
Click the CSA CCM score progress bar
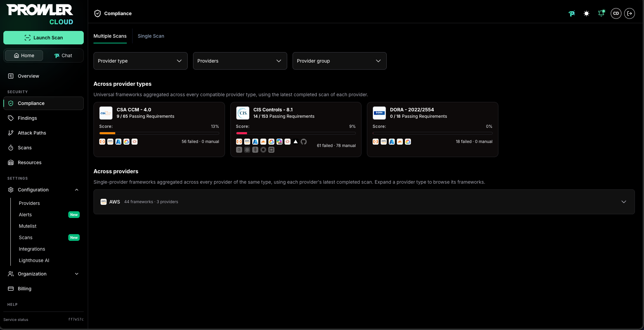pos(159,133)
